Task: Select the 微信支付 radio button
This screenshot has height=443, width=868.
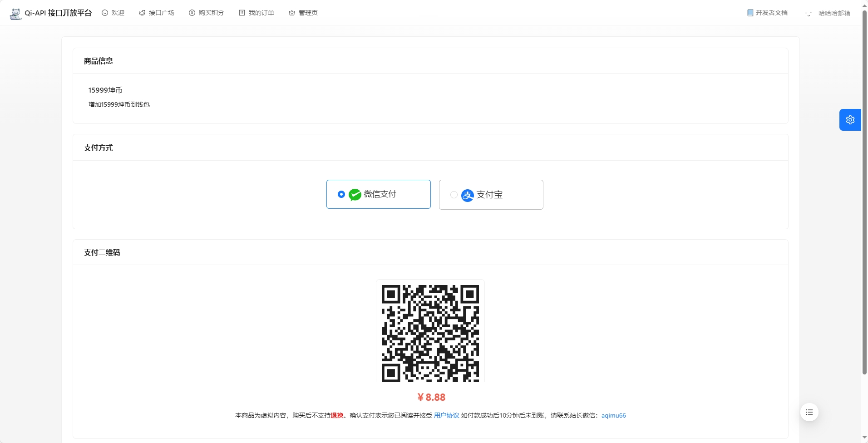Action: pos(341,194)
